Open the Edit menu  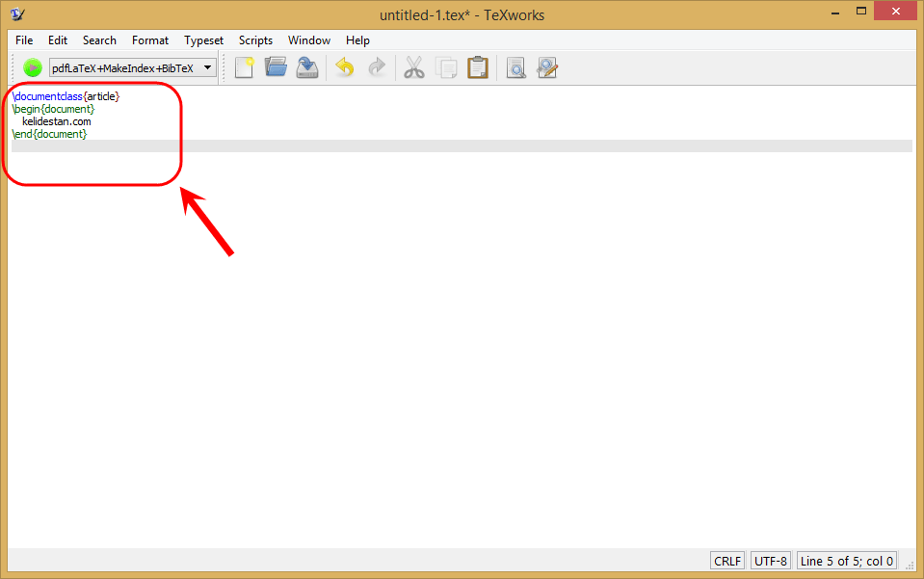(x=58, y=40)
